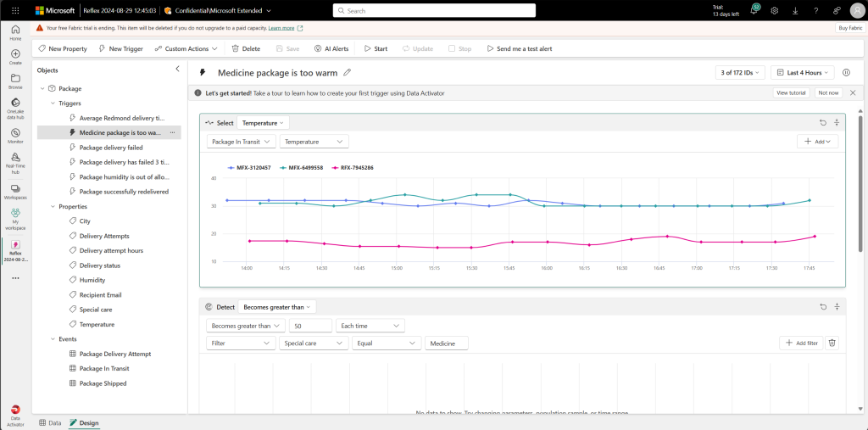Viewport: 868px width, 430px height.
Task: Click the Medicine filter value field
Action: coord(447,343)
